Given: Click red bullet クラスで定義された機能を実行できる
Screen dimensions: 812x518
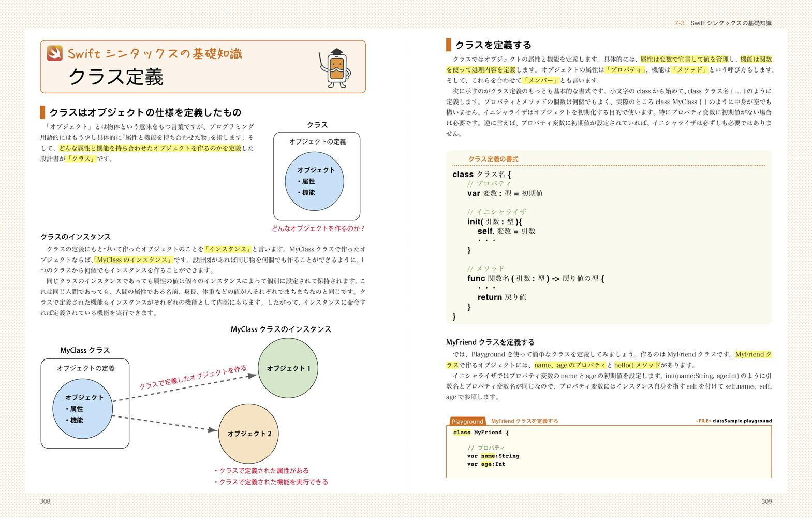Looking at the screenshot, I should (271, 482).
